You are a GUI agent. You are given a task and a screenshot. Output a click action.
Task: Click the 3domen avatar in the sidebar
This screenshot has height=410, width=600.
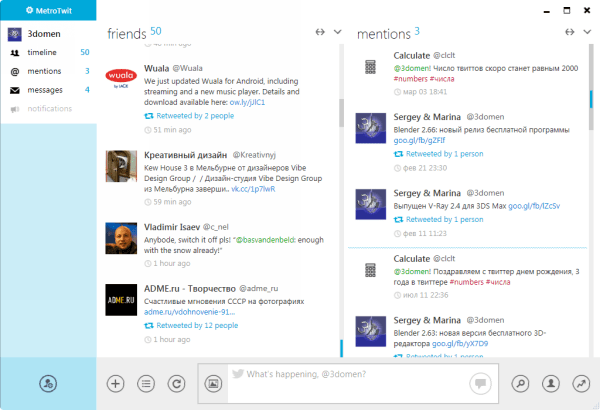tap(15, 34)
